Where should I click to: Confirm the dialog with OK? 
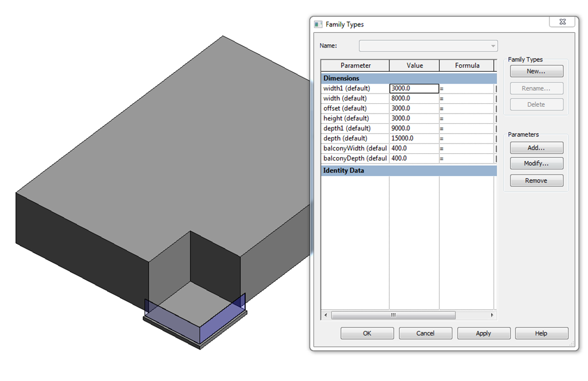click(367, 333)
